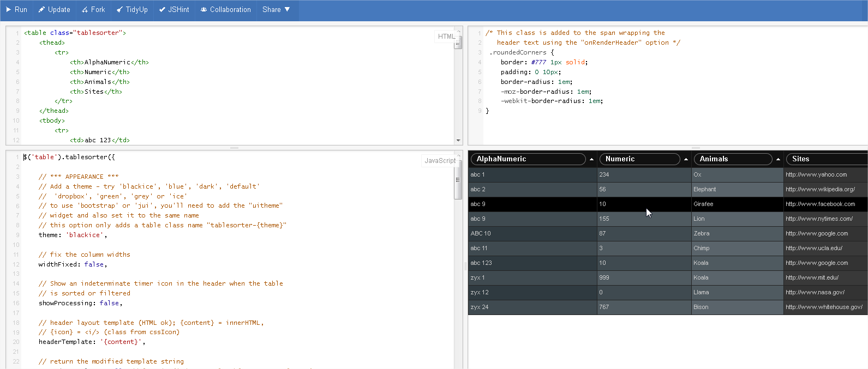This screenshot has width=868, height=369.
Task: Click the Update button
Action: [54, 10]
